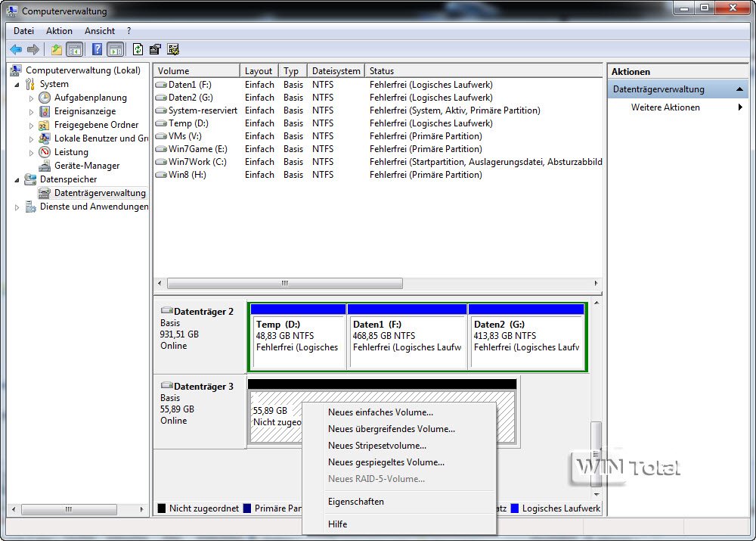Screen dimensions: 756x541
Task: Click Weitere Aktionen in the actions pane
Action: (x=665, y=107)
